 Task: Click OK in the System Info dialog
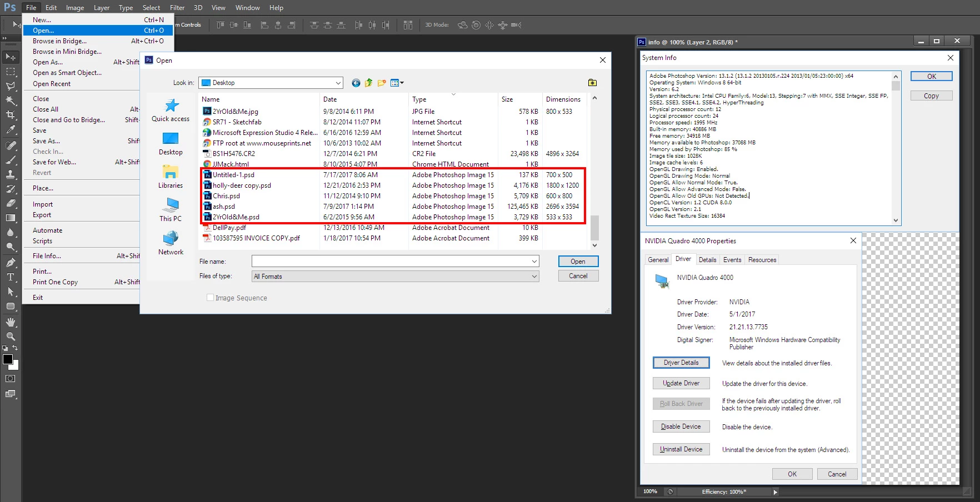tap(931, 77)
